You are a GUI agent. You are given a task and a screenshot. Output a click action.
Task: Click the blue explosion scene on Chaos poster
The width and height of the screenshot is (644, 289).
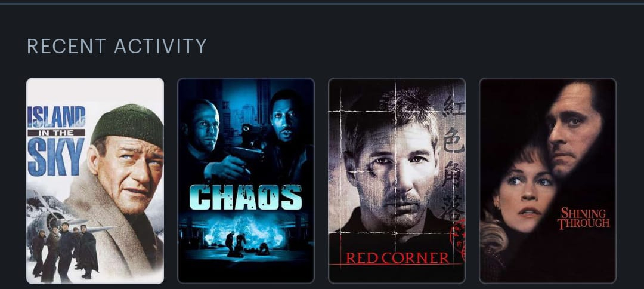click(245, 236)
